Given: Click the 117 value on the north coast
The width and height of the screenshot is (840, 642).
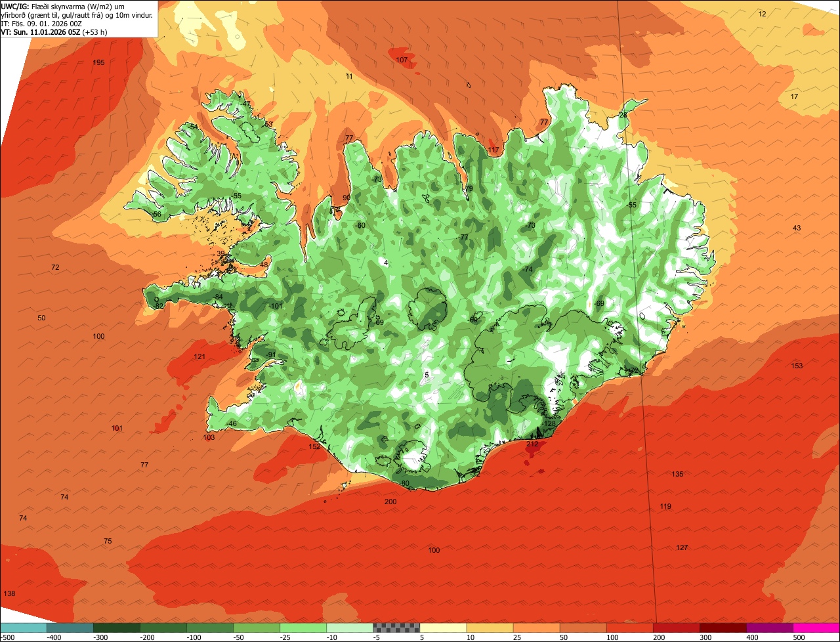Looking at the screenshot, I should (x=493, y=150).
